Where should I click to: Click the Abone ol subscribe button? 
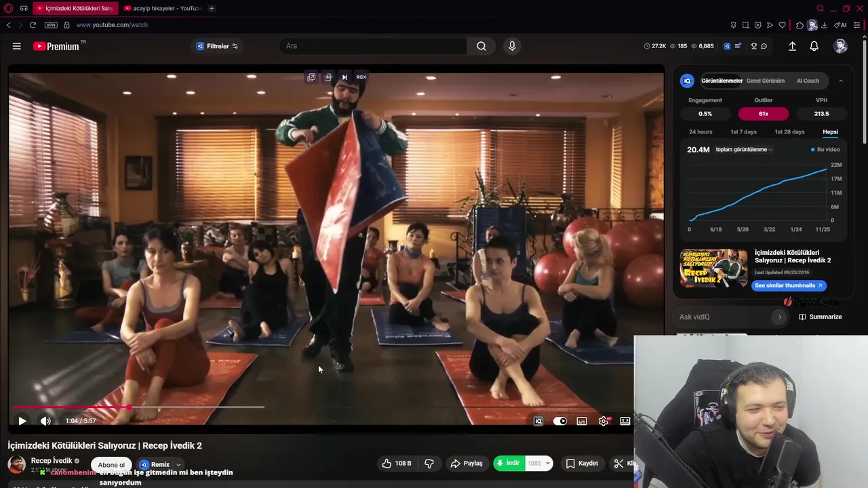click(x=111, y=465)
